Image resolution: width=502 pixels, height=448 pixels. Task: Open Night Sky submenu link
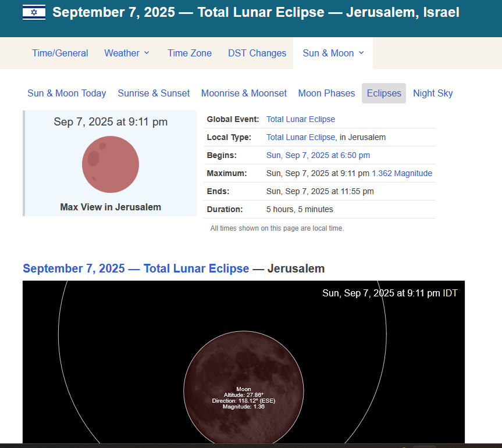[x=433, y=93]
